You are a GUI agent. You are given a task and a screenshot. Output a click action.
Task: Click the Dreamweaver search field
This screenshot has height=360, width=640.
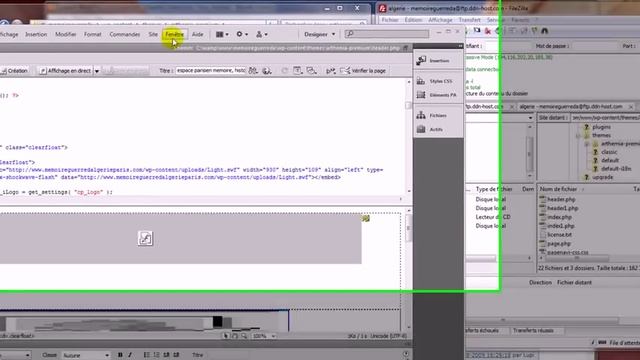point(387,34)
